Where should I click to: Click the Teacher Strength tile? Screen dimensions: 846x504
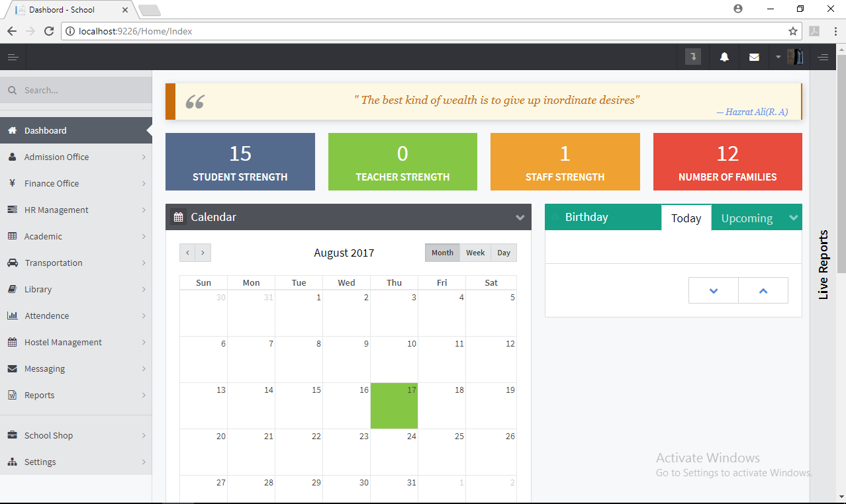(x=402, y=161)
